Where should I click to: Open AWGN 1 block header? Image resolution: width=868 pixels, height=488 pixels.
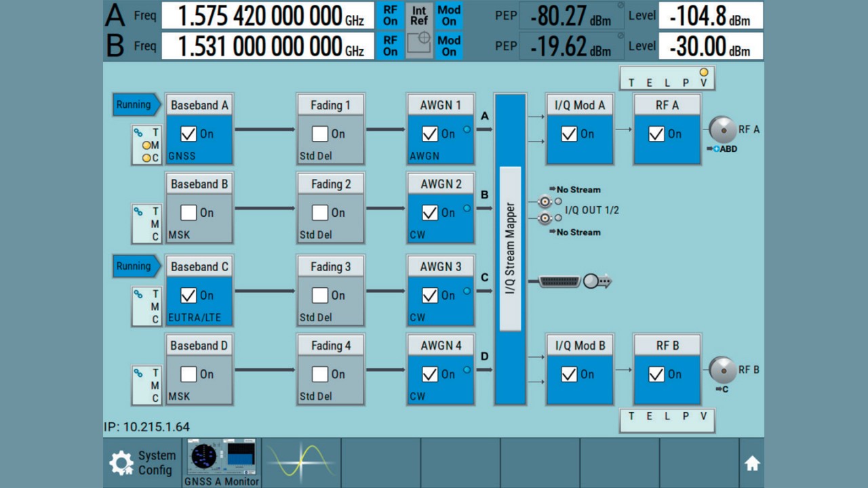[441, 105]
